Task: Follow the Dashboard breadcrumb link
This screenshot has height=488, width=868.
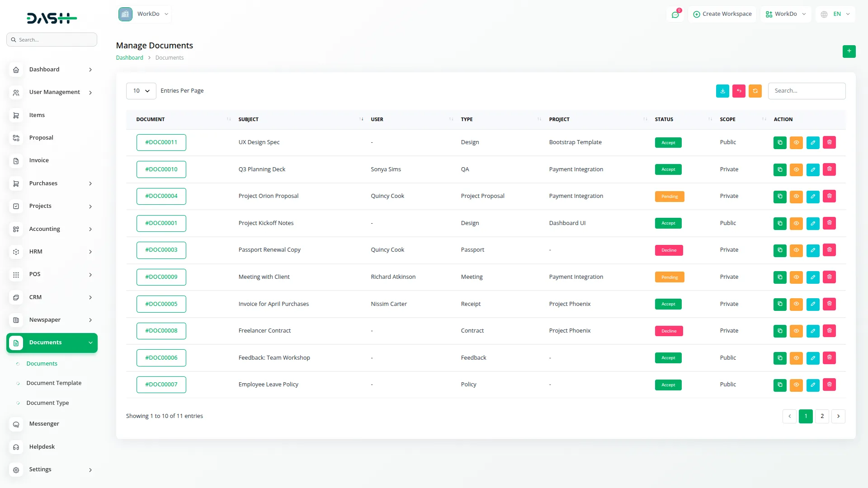Action: [129, 57]
